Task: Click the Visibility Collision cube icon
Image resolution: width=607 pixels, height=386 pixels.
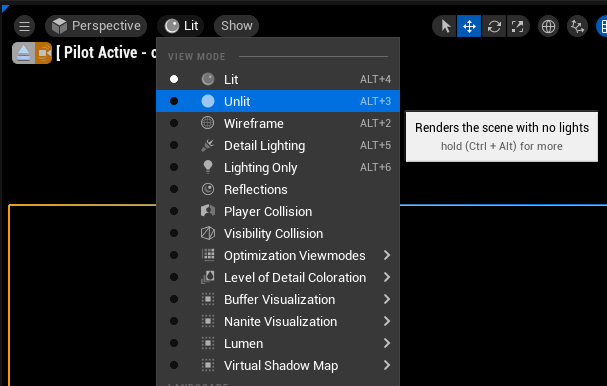Action: 208,233
